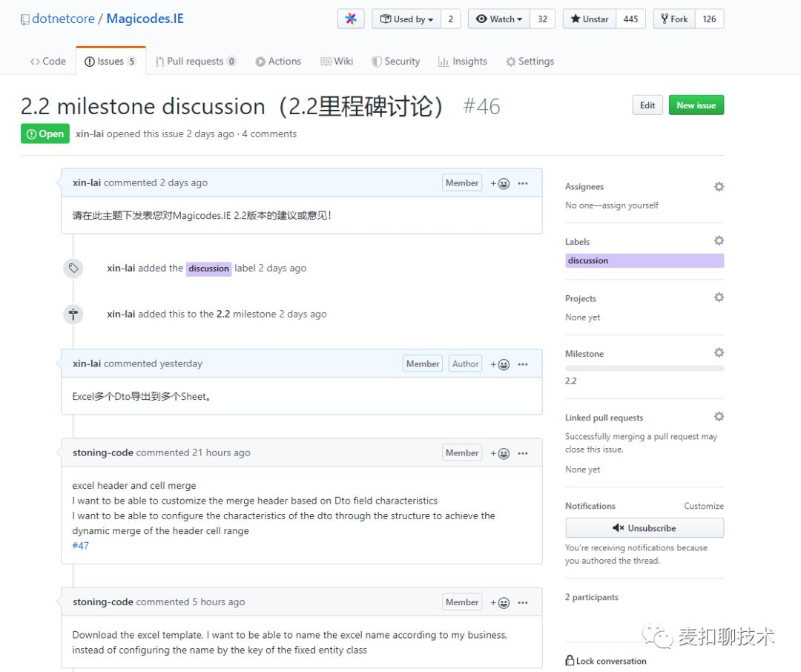The height and width of the screenshot is (672, 801).
Task: Open stoning-code profile from 5 hours ago comment
Action: (x=102, y=602)
